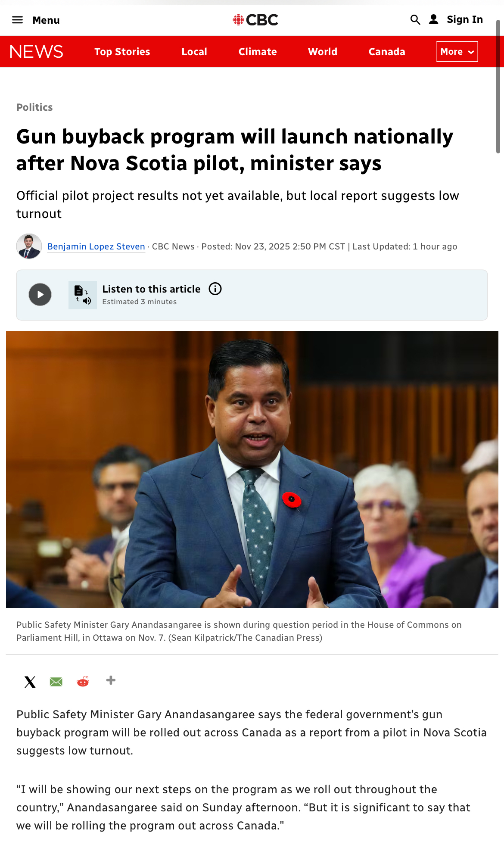504x851 pixels.
Task: Open the search magnifier icon
Action: (415, 20)
